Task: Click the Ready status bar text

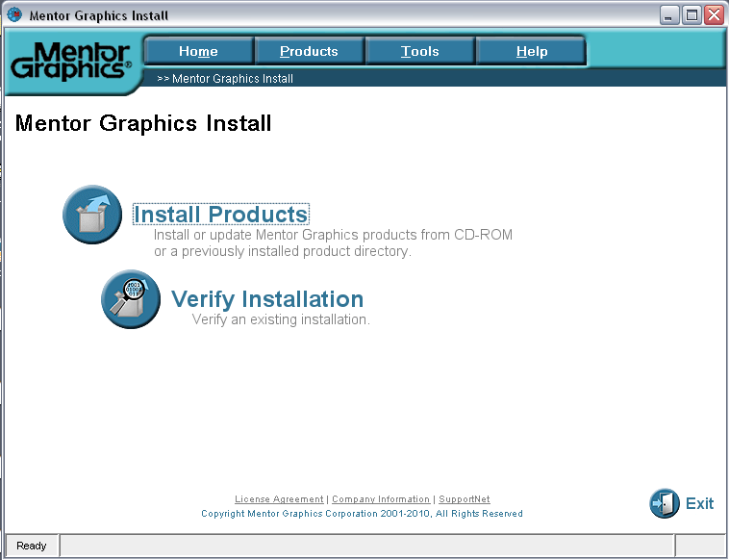Action: click(31, 546)
